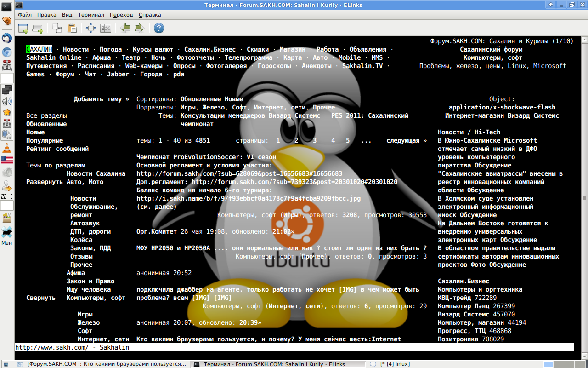This screenshot has height=368, width=588.
Task: Open the Погода link in top navigation
Action: click(x=111, y=49)
